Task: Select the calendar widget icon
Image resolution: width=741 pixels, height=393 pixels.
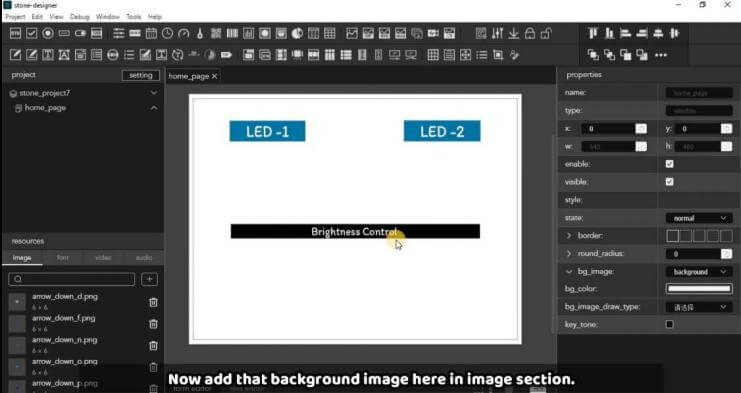Action: pos(151,34)
